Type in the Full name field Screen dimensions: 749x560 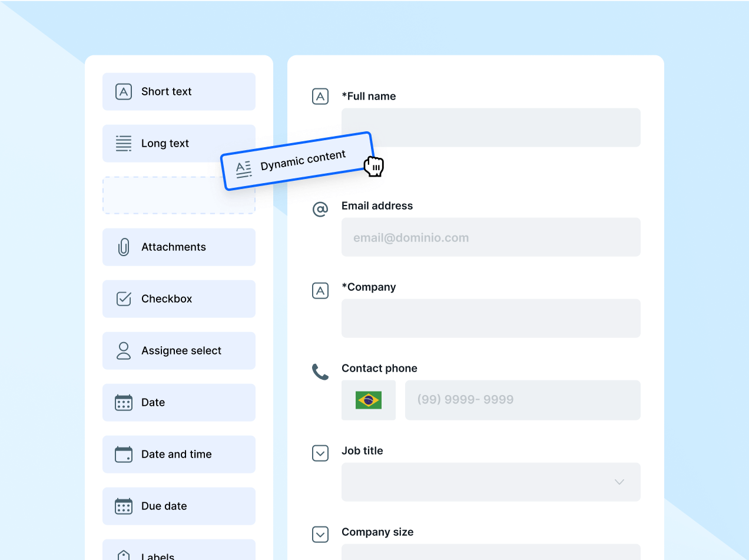pos(491,127)
